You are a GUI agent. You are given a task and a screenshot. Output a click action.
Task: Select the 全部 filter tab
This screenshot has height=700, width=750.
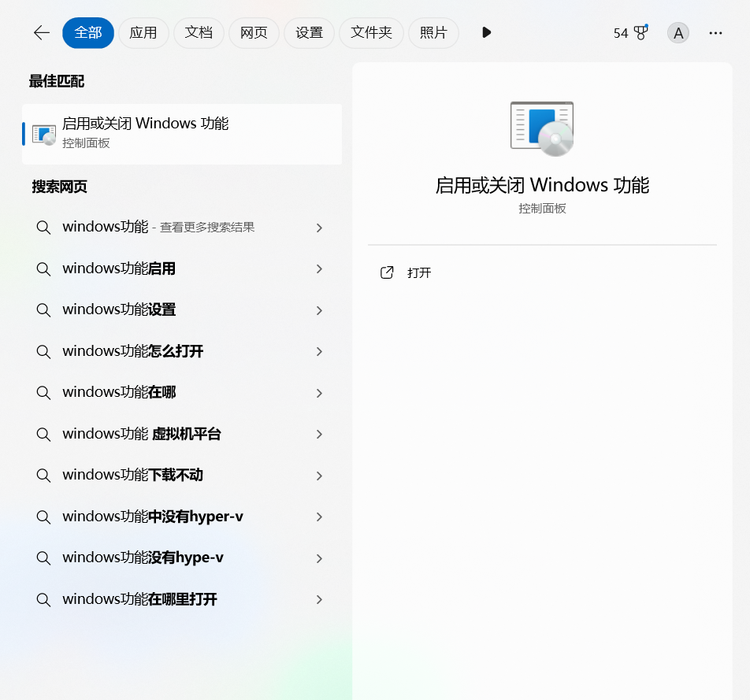pyautogui.click(x=88, y=32)
